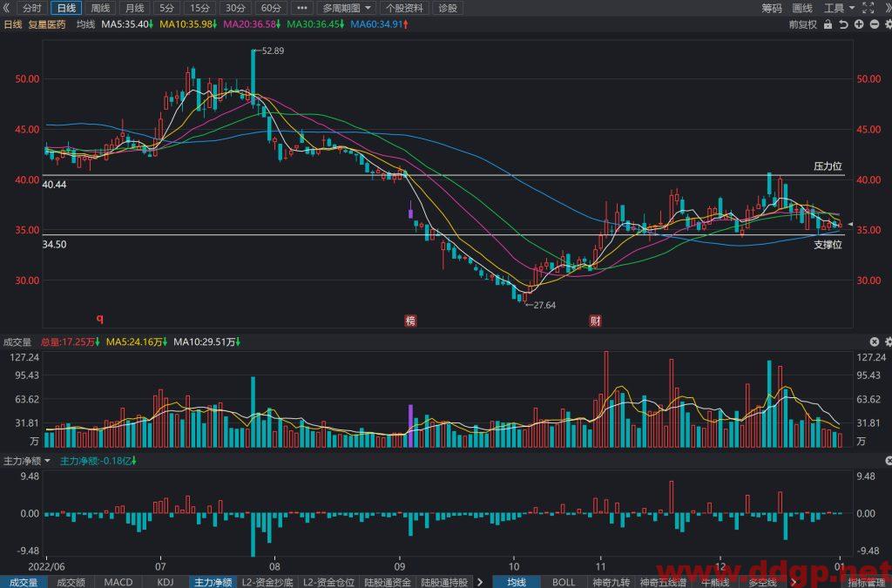The width and height of the screenshot is (892, 588).
Task: Open 指标管理 indicator management
Action: (x=866, y=582)
